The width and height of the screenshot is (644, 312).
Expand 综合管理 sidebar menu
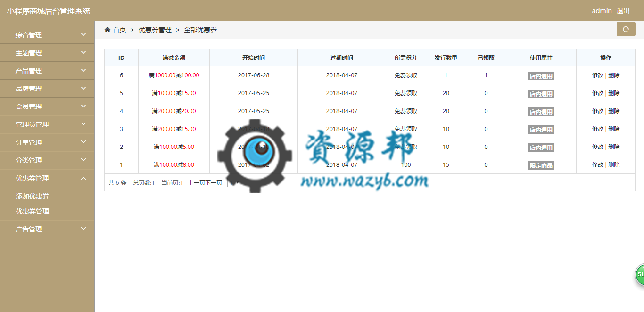(x=47, y=35)
